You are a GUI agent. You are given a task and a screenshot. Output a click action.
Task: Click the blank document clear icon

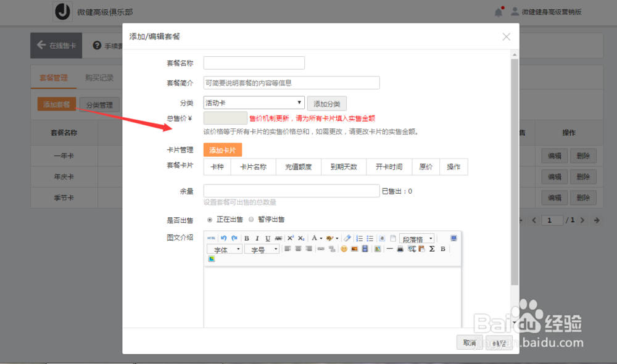pyautogui.click(x=392, y=238)
